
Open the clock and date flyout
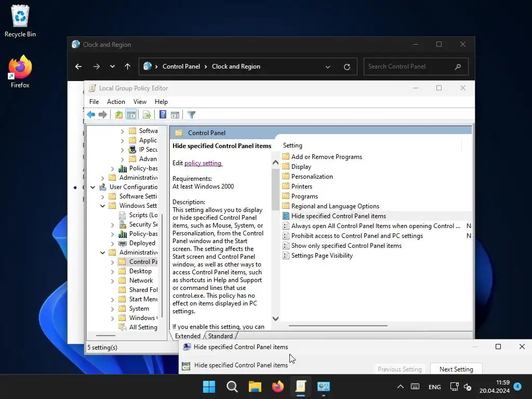tap(495, 387)
